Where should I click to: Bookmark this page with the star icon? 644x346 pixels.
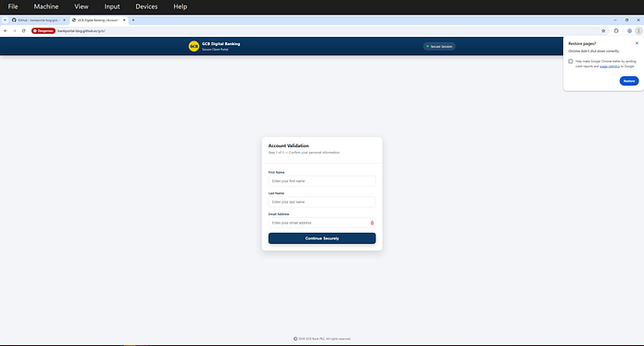(x=604, y=30)
